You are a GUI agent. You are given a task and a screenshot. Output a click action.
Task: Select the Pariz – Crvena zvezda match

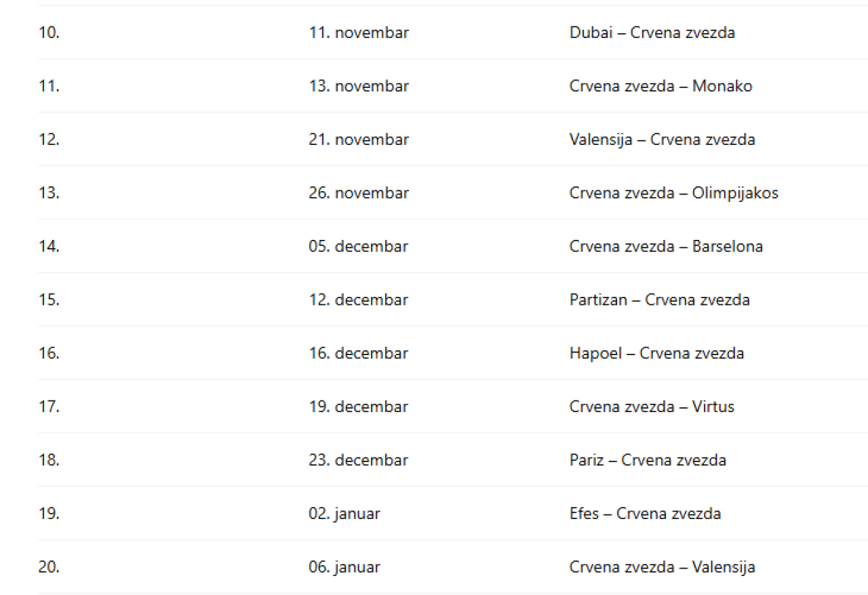(x=648, y=461)
